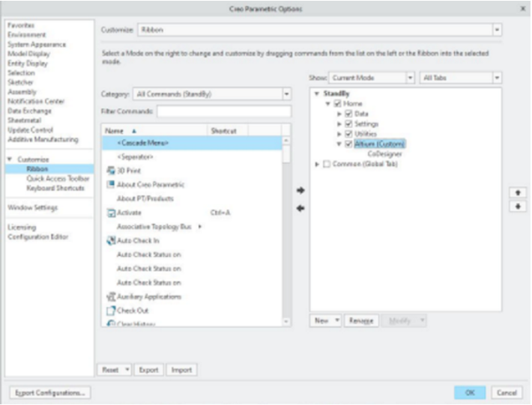Collapse the Customize section in sidebar

[x=10, y=159]
